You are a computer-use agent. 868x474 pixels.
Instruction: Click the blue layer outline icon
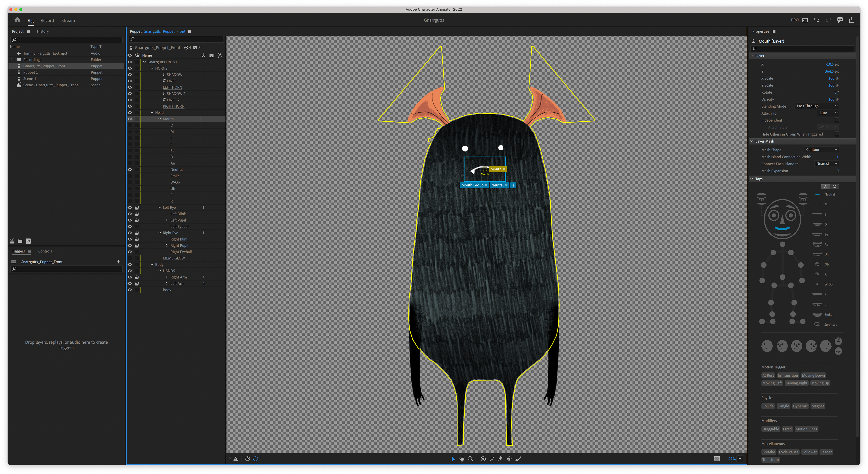(x=255, y=459)
